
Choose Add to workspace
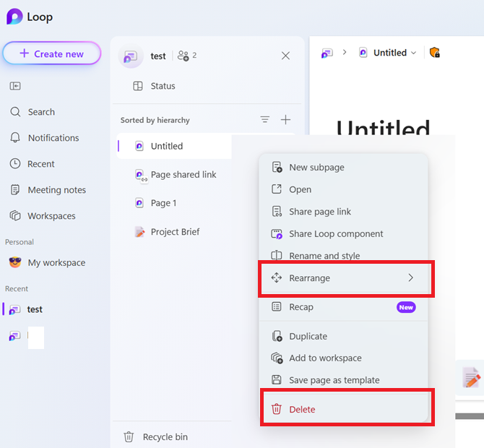coord(343,358)
